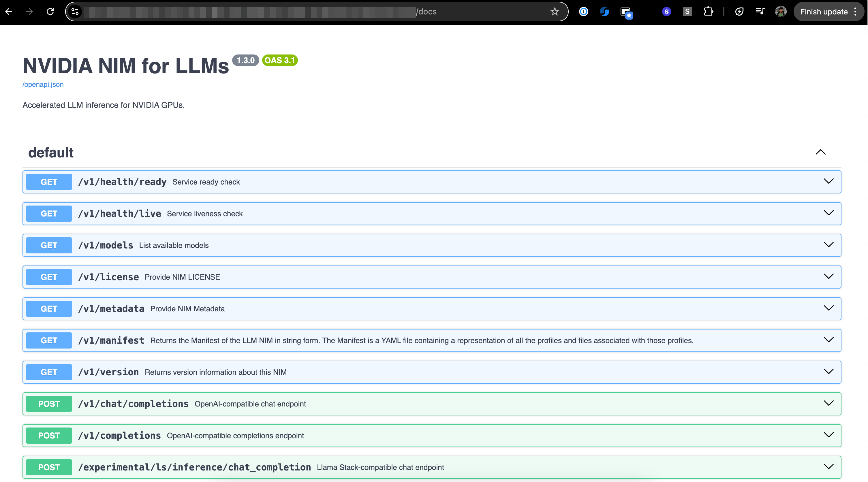Click GET badge for /v1/license
This screenshot has width=868, height=482.
tap(49, 277)
